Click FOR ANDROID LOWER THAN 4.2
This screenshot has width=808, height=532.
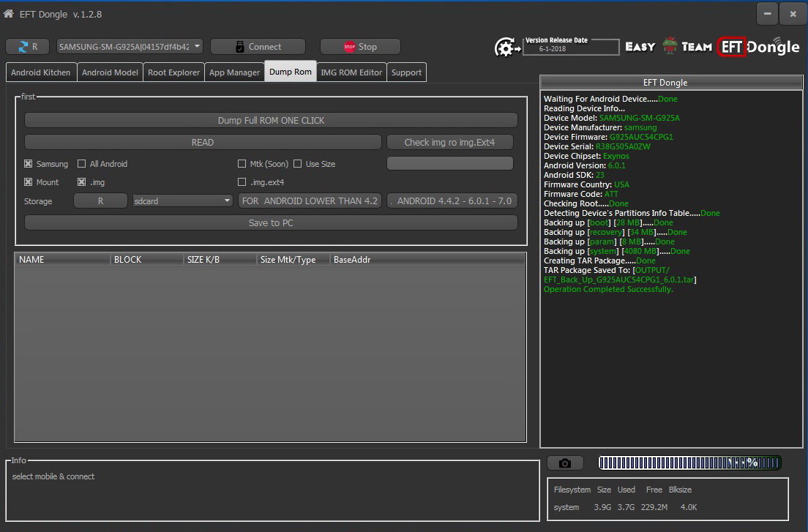tap(310, 201)
